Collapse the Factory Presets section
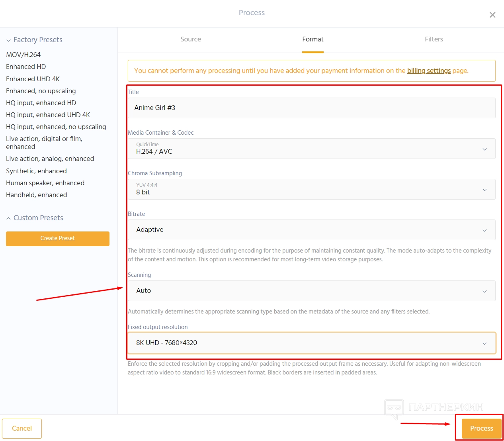The image size is (504, 441). 34,40
